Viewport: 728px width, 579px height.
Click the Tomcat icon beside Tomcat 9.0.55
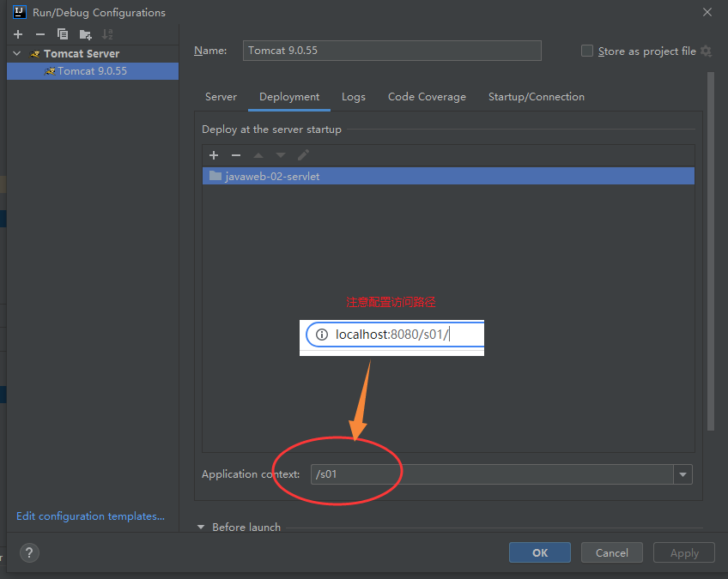50,71
